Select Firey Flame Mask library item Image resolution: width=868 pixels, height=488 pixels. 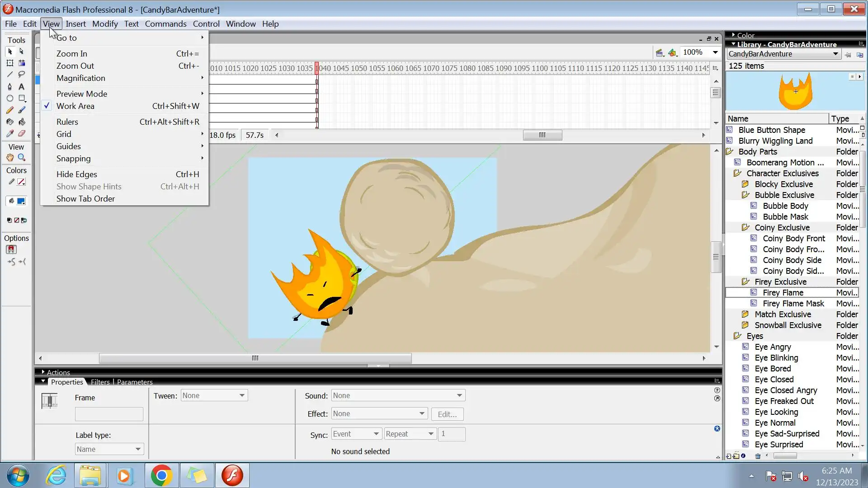tap(793, 304)
